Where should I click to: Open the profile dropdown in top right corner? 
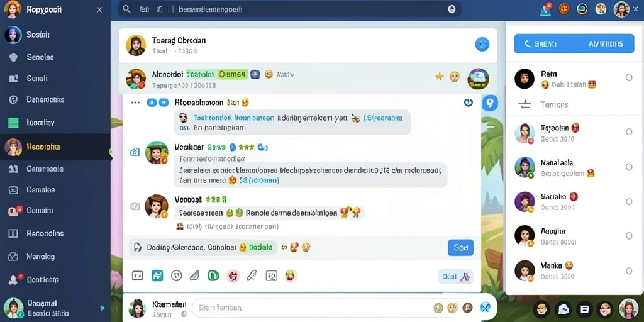click(621, 9)
